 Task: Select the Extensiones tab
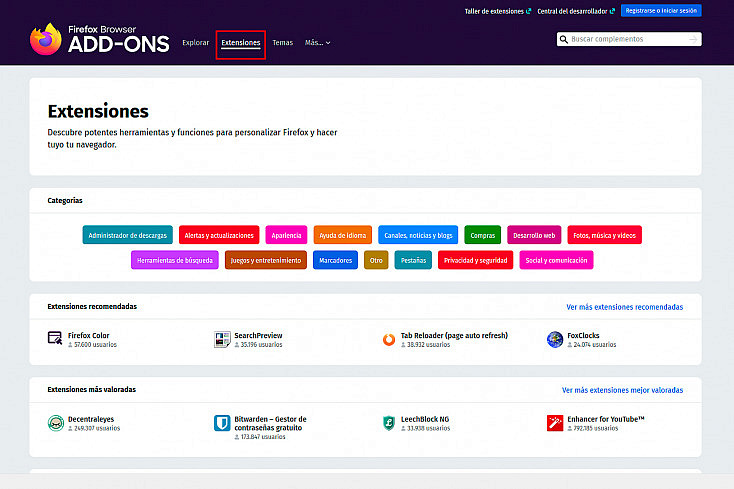click(x=241, y=43)
